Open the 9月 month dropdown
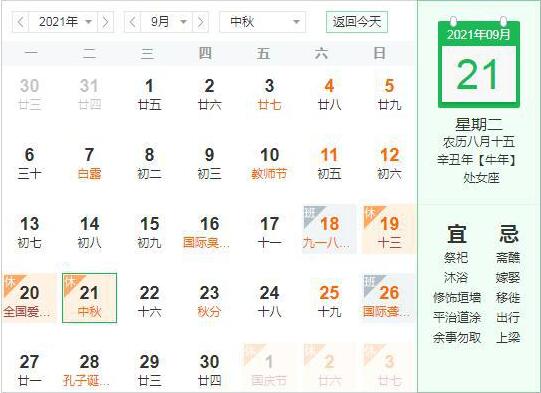 click(x=167, y=22)
